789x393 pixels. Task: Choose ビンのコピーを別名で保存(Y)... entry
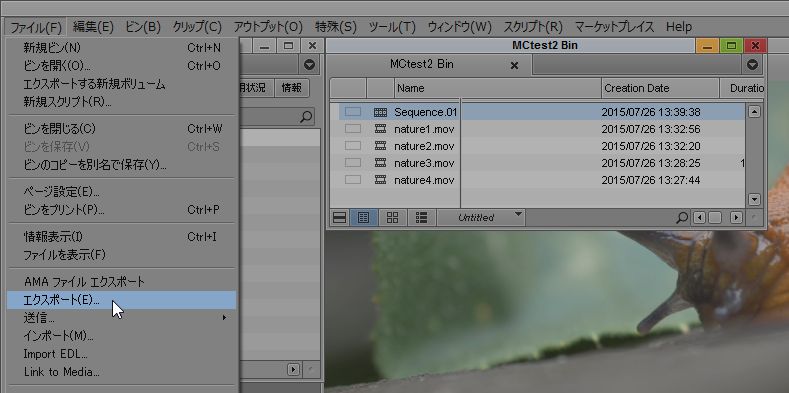pyautogui.click(x=122, y=165)
